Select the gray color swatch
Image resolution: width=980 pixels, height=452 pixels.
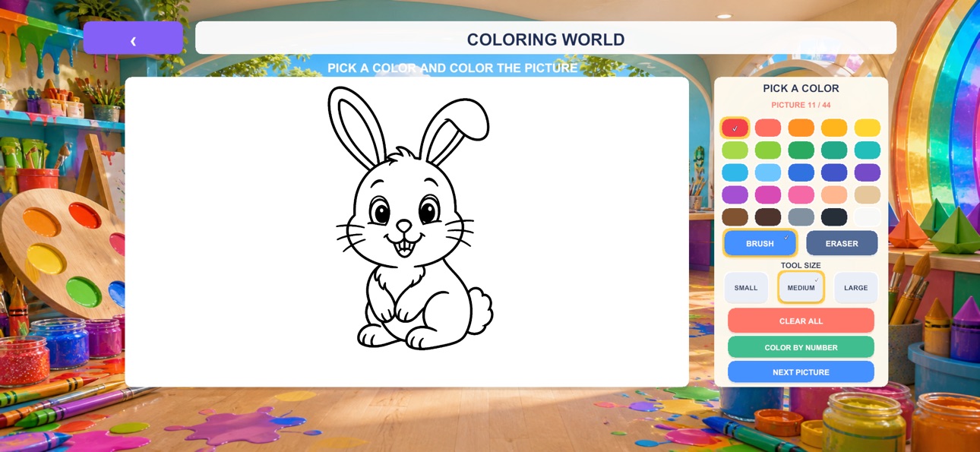801,217
